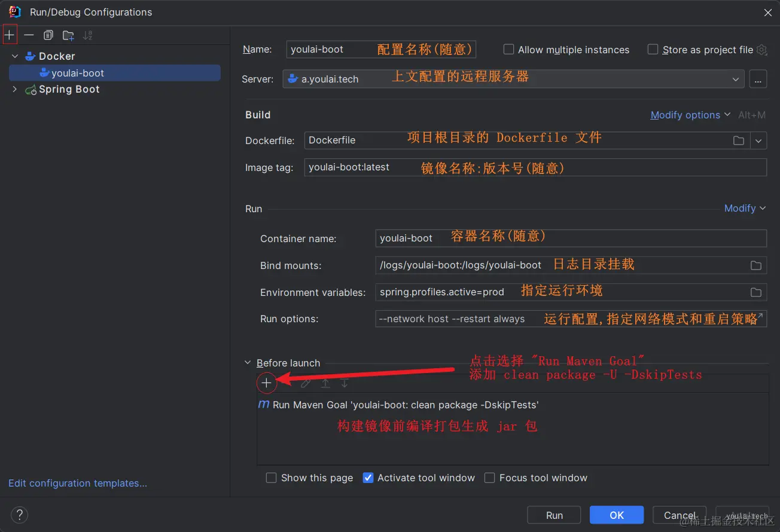The width and height of the screenshot is (780, 532).
Task: Browse for the Dockerfile
Action: point(738,140)
